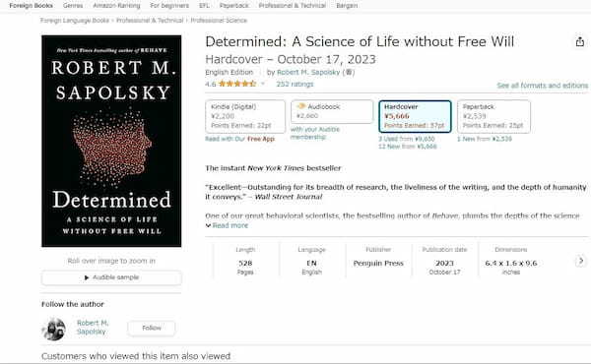Open See all formats and editions
Viewport: 591px width, 364px height.
click(542, 86)
